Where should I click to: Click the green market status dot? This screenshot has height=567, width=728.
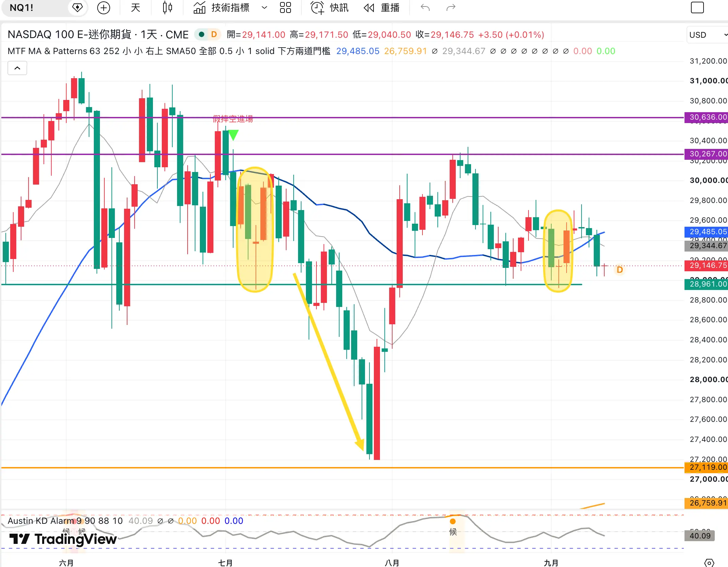pos(202,34)
